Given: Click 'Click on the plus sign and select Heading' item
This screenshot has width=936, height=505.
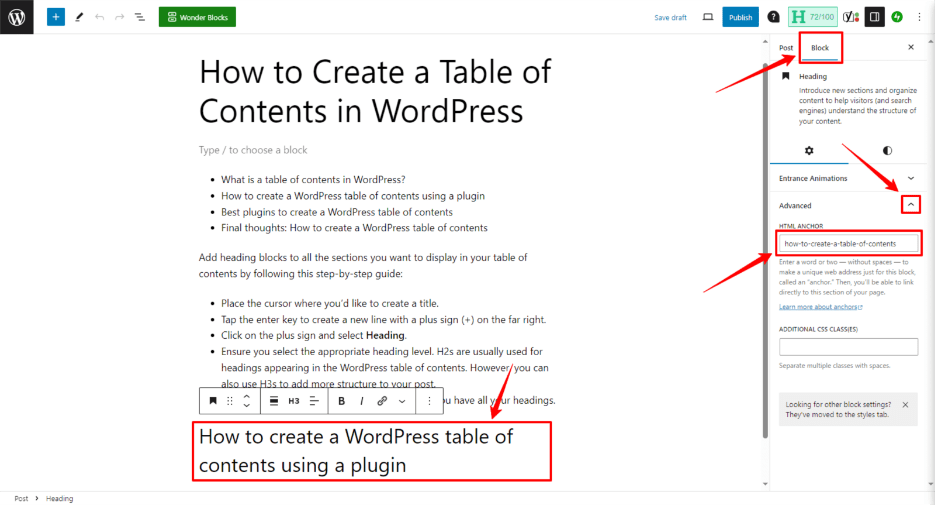Looking at the screenshot, I should pyautogui.click(x=313, y=335).
